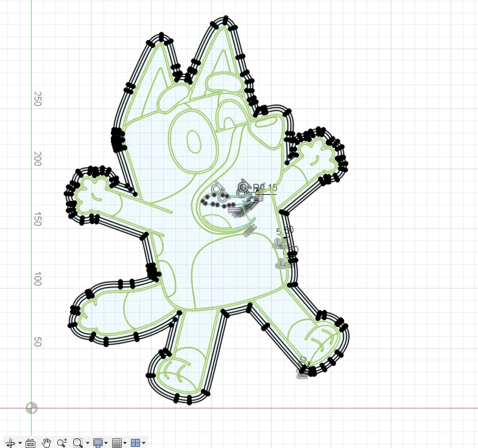Open the Display Settings monitor icon

(x=97, y=443)
